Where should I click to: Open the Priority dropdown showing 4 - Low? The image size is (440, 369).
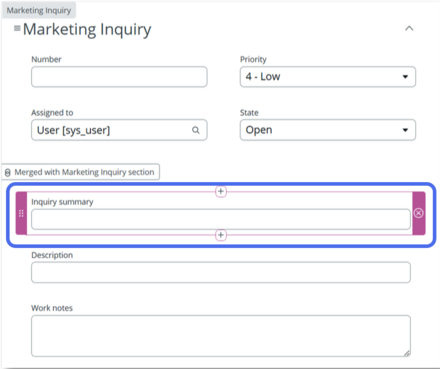328,77
